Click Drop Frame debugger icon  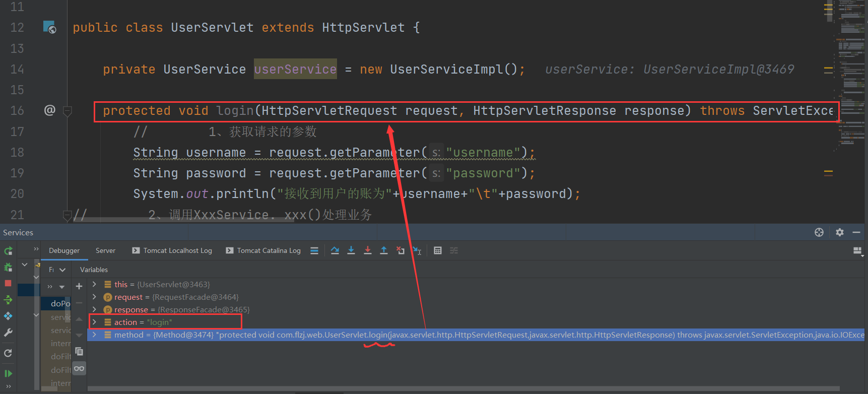pos(400,250)
